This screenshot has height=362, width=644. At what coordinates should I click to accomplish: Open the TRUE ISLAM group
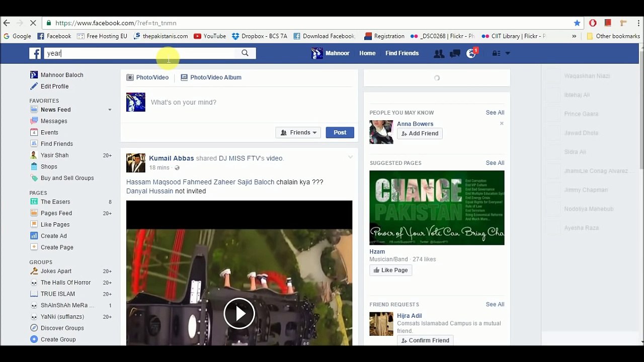tap(57, 294)
